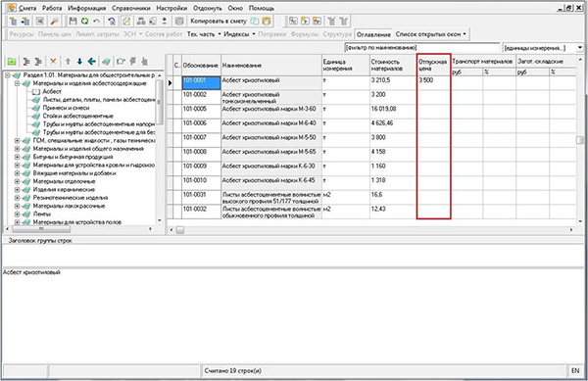Click the tree icon with blue arrow
The image size is (588, 381).
pos(25,21)
